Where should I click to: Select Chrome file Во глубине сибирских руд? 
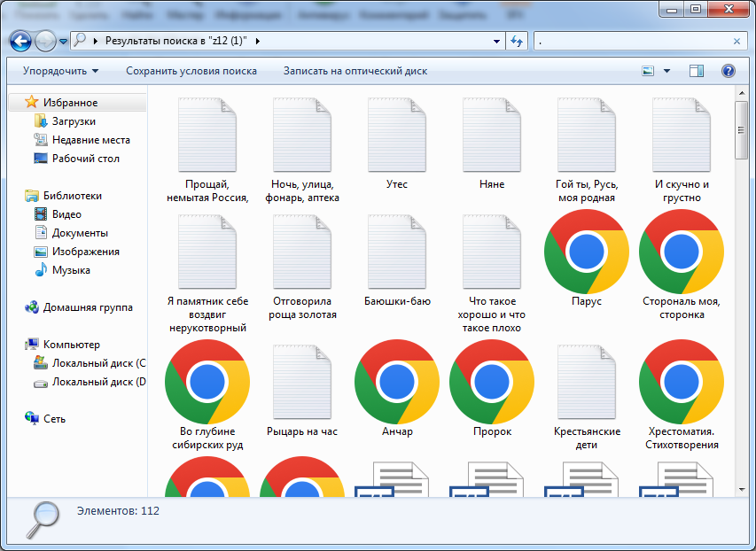point(207,395)
